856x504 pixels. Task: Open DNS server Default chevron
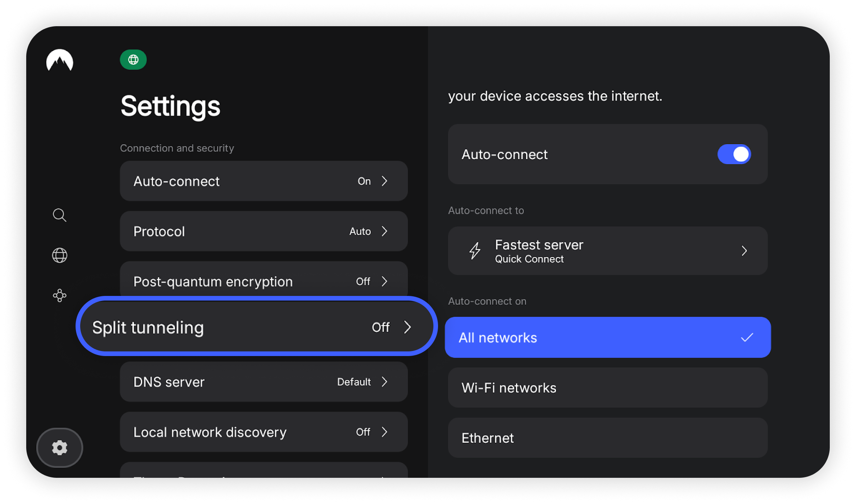pyautogui.click(x=384, y=382)
